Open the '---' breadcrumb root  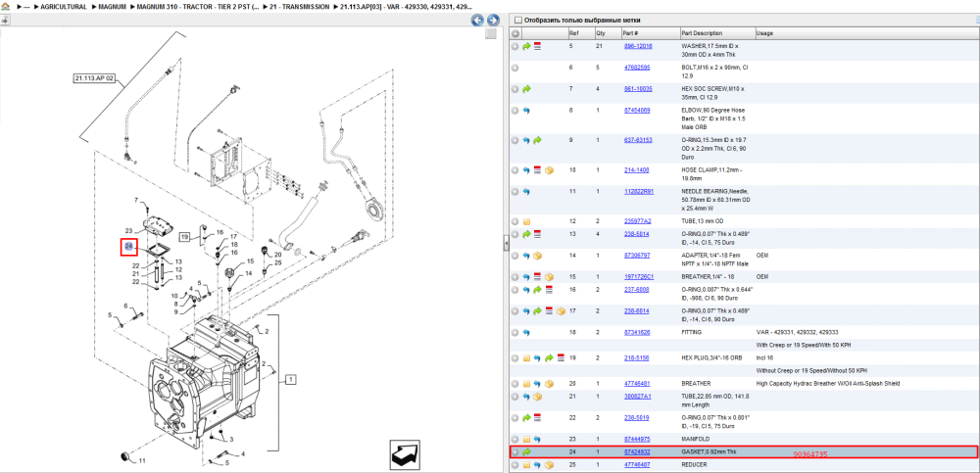[26, 6]
